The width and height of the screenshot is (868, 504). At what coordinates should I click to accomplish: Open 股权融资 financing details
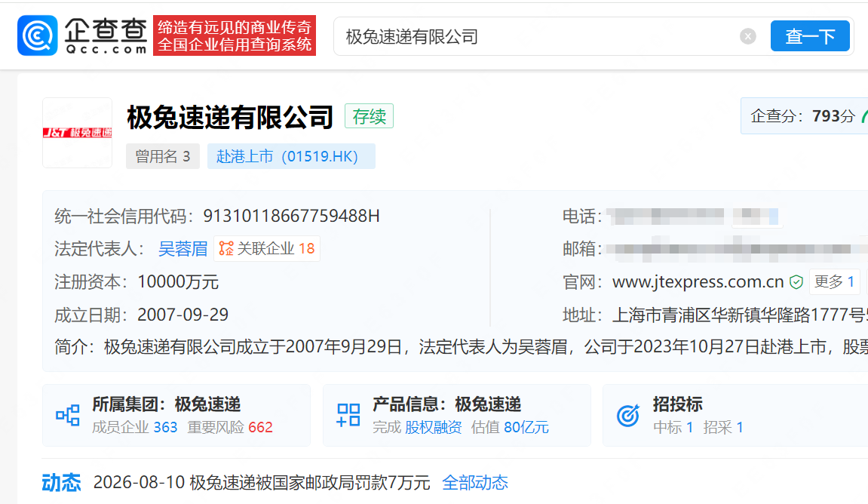(433, 428)
